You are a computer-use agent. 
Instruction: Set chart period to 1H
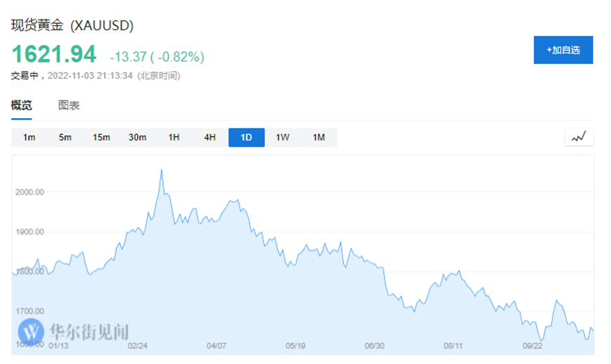[x=174, y=138]
